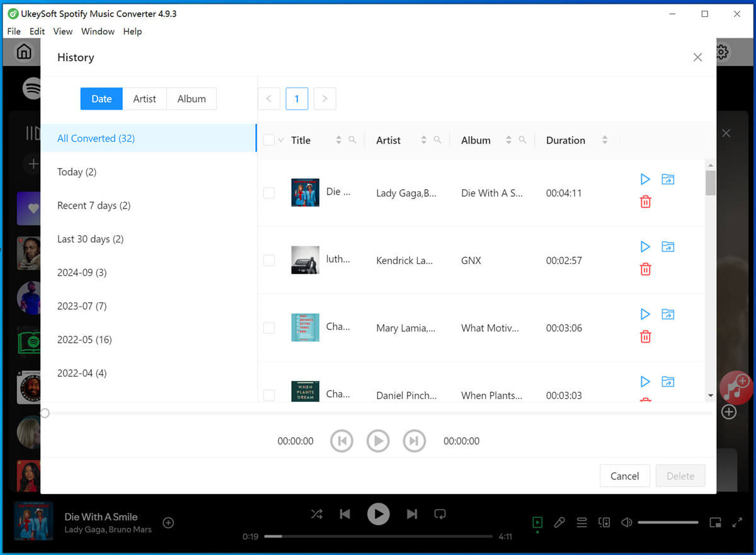Open the miniplayer icon
Image resolution: width=756 pixels, height=555 pixels.
click(x=715, y=522)
